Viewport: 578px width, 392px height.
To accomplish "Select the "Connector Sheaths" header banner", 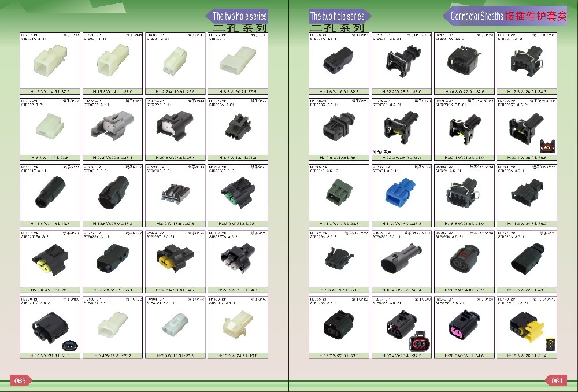I will pos(505,16).
